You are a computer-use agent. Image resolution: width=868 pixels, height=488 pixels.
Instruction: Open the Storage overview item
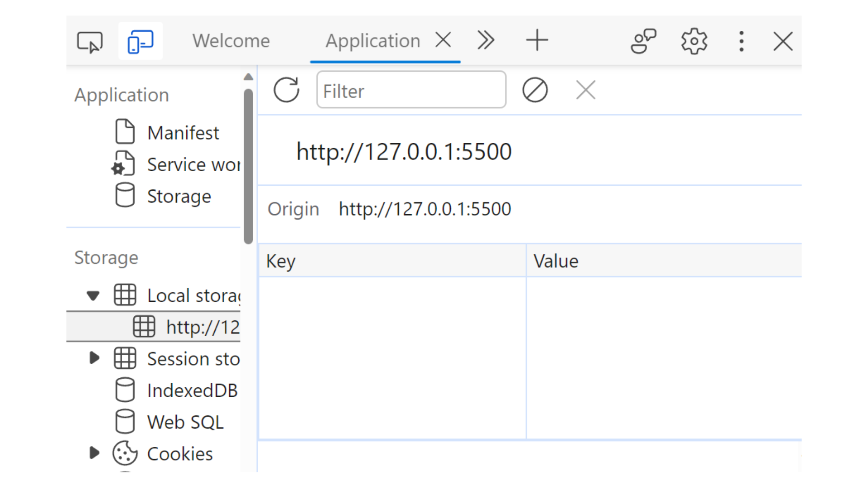click(x=179, y=196)
